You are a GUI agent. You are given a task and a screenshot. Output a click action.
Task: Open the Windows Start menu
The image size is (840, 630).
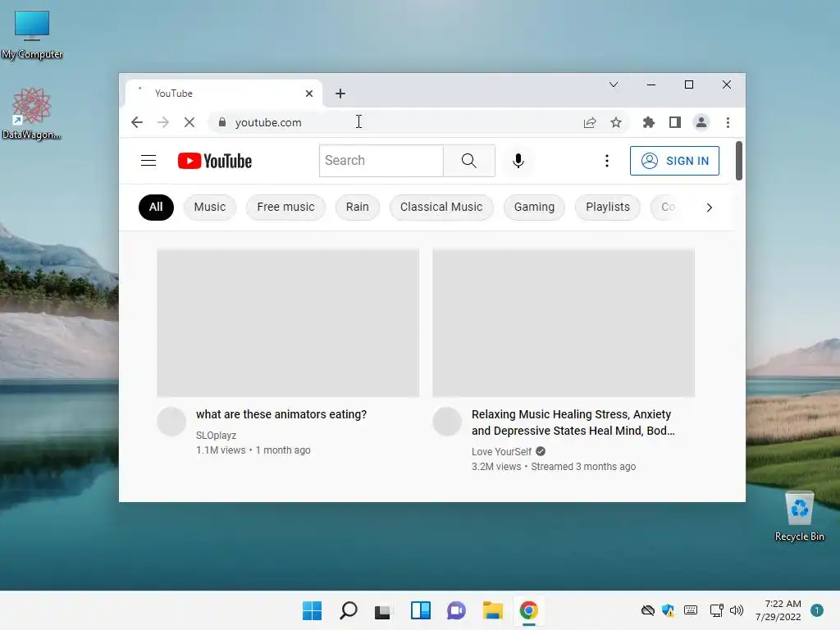313,610
